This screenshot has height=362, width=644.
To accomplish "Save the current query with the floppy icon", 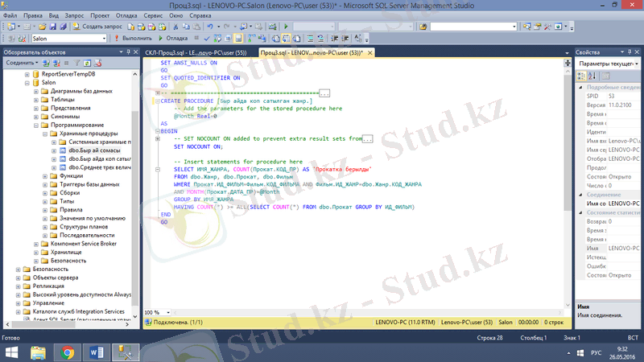I will tap(52, 27).
